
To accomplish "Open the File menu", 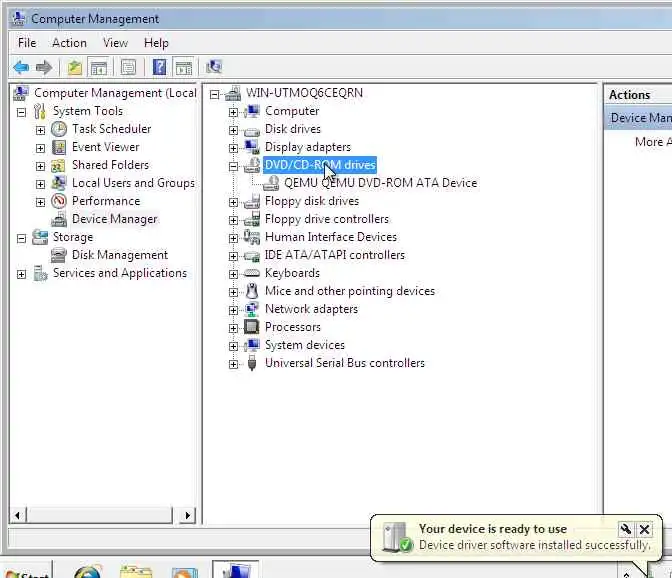I will pos(27,43).
